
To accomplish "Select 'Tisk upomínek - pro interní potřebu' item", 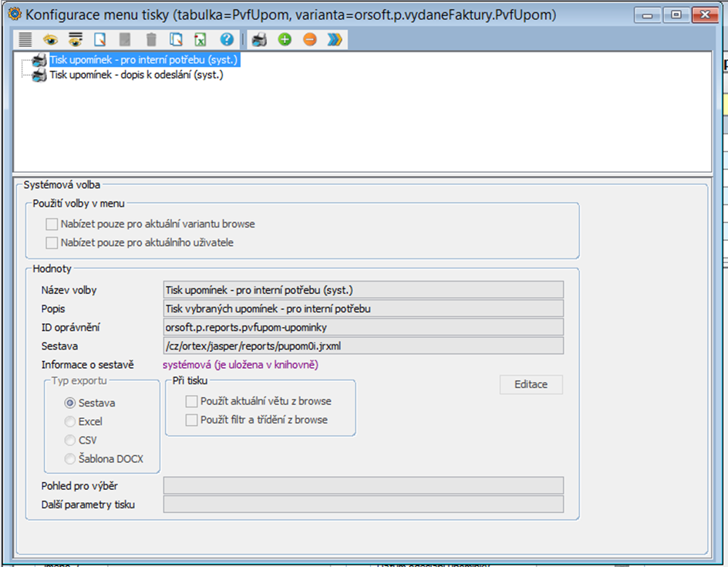I will pyautogui.click(x=143, y=59).
